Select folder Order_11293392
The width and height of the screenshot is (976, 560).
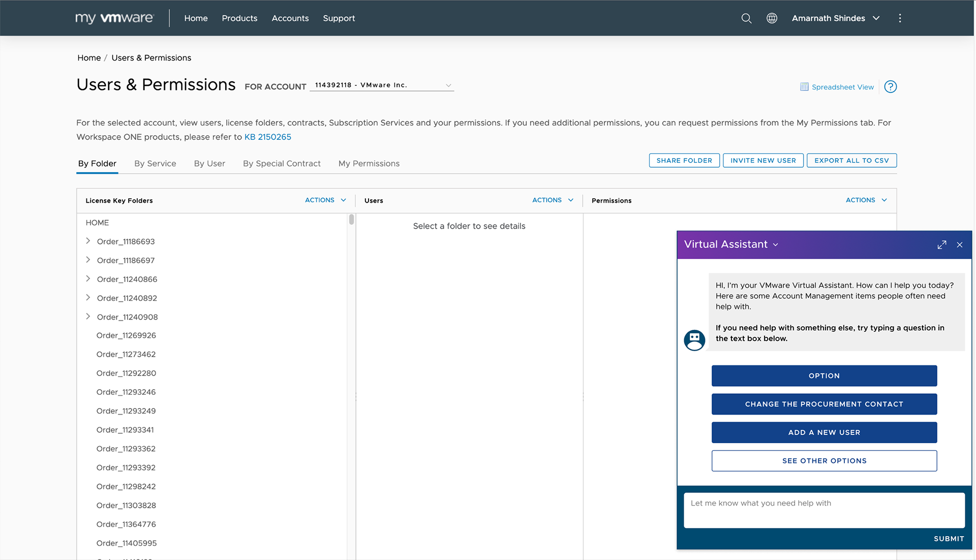pyautogui.click(x=126, y=468)
